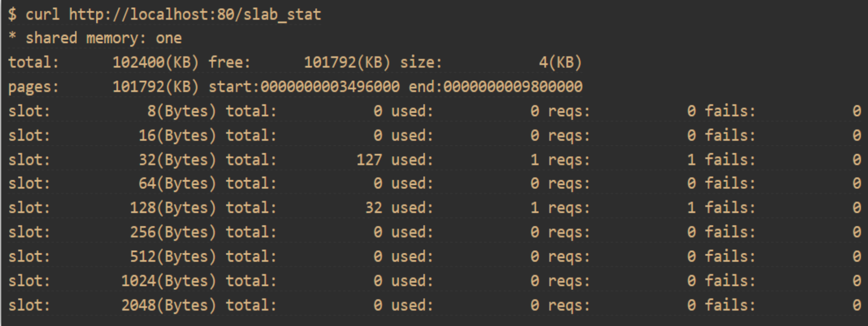Click the 2048(Bytes) slot size
This screenshot has width=868, height=326.
(x=168, y=305)
